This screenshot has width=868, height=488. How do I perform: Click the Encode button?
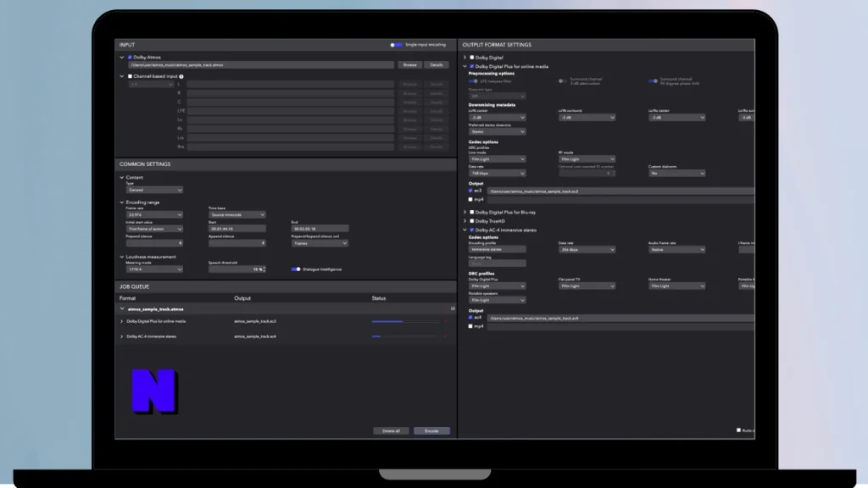tap(431, 431)
